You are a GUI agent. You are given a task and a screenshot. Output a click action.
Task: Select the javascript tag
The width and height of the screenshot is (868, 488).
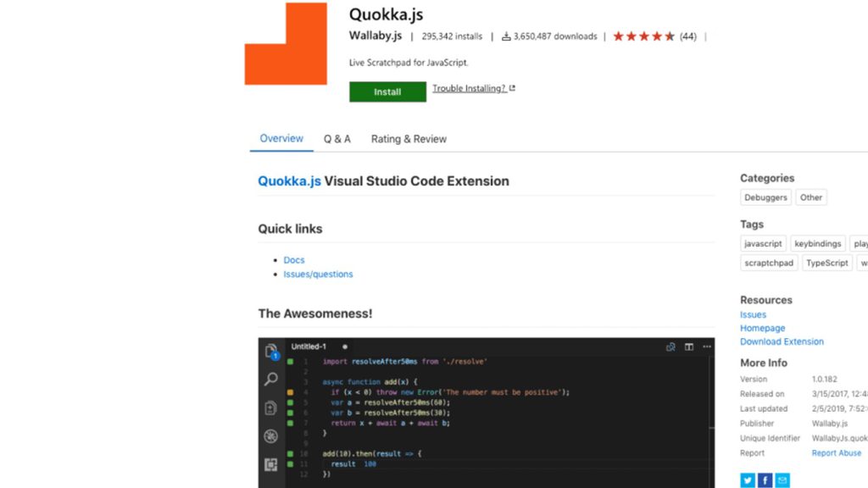coord(763,243)
